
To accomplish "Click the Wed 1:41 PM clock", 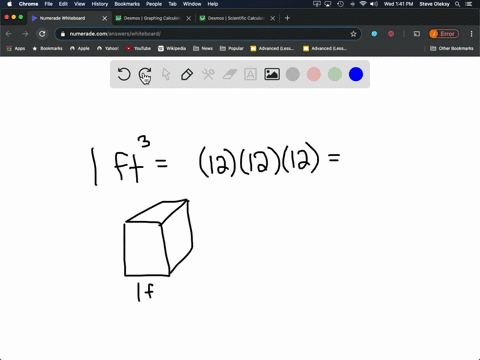I will (x=398, y=4).
